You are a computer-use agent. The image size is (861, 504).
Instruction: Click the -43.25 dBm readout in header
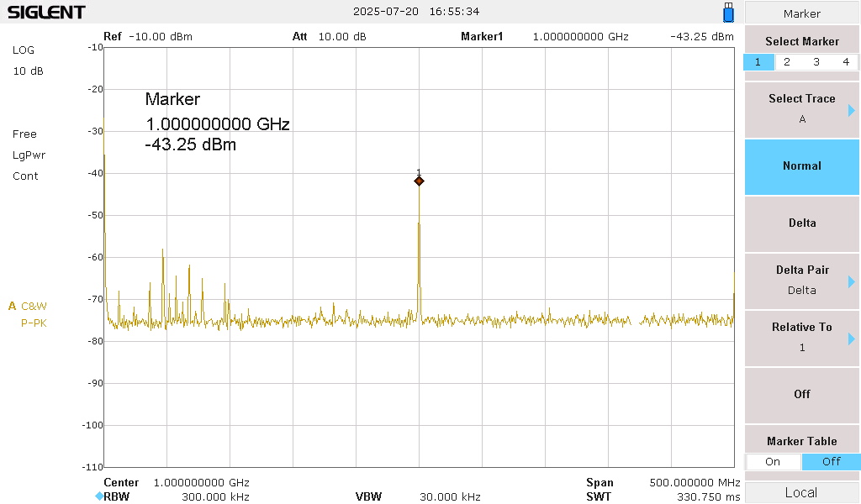pos(702,37)
